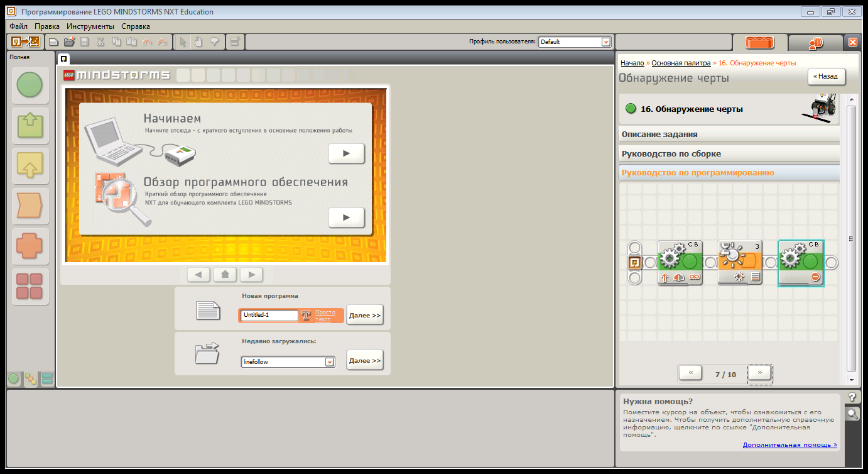Open Flow palette orange flag block

30,206
